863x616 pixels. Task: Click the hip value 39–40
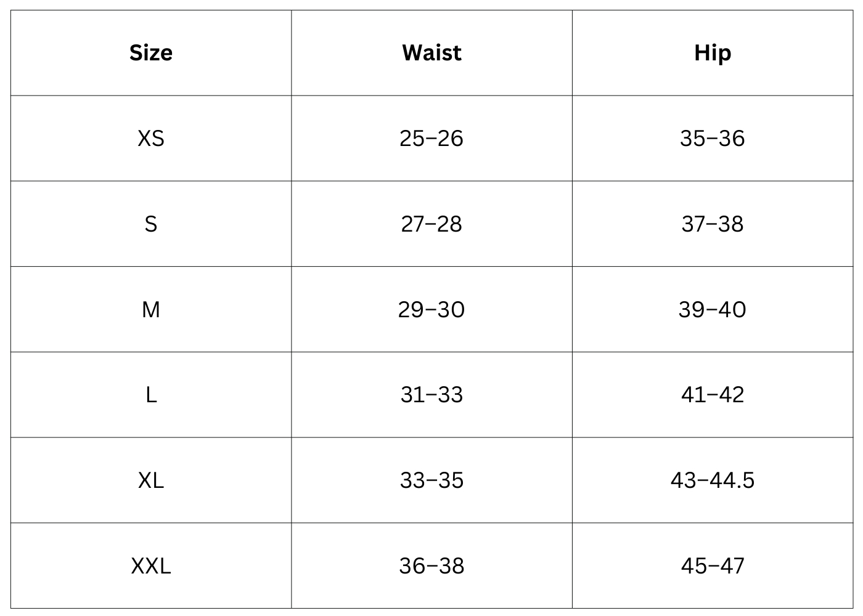[x=713, y=309]
